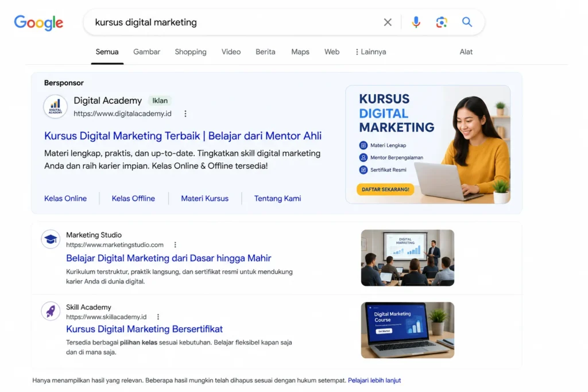Click the Materi Lengkap item in banner
This screenshot has height=392, width=588.
tap(383, 145)
